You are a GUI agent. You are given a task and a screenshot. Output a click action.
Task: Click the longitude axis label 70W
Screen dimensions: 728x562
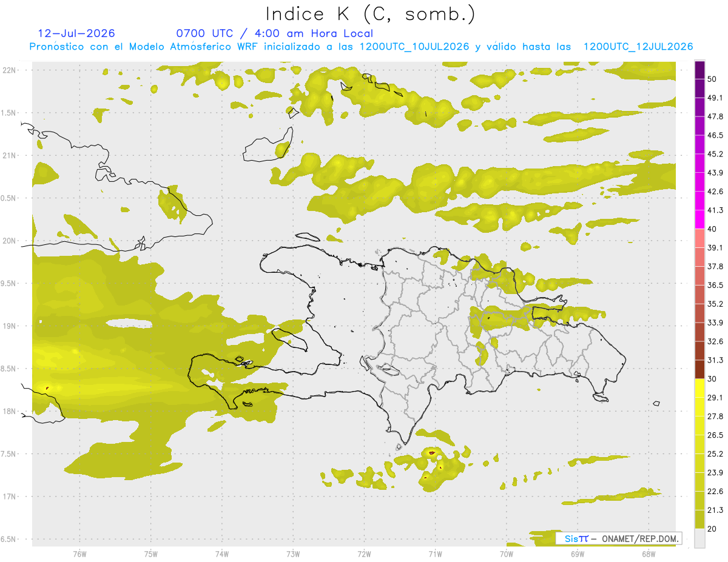click(x=507, y=554)
